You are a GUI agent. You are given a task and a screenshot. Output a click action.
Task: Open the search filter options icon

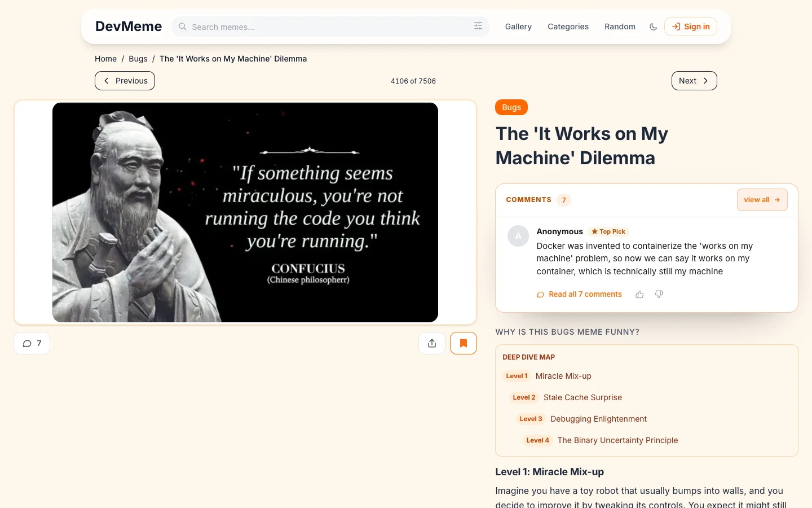478,26
